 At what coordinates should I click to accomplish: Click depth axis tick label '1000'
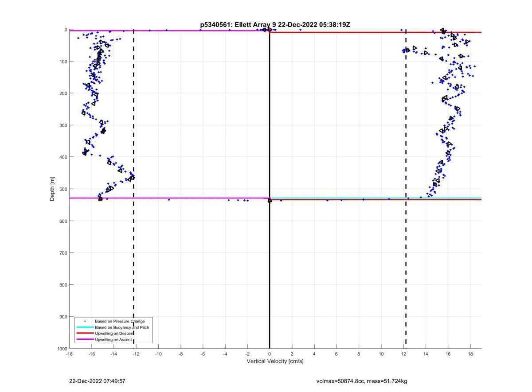(62, 349)
